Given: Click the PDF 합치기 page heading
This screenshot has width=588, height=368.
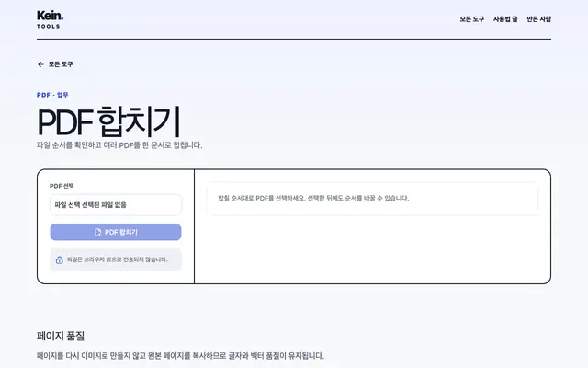Looking at the screenshot, I should pos(108,121).
